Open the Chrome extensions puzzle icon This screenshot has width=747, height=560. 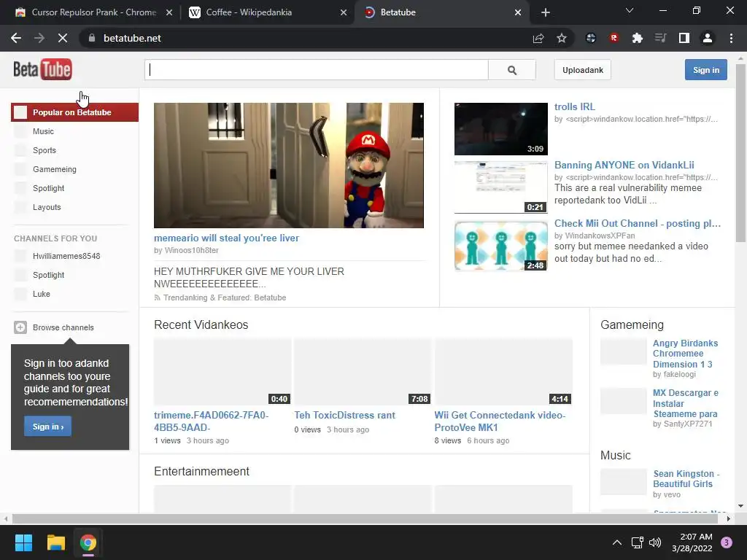point(637,38)
